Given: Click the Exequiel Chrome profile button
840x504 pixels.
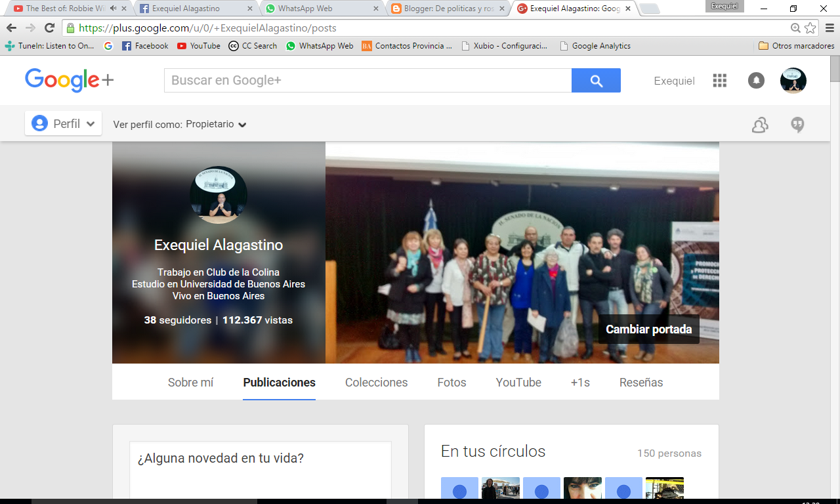Looking at the screenshot, I should tap(724, 6).
